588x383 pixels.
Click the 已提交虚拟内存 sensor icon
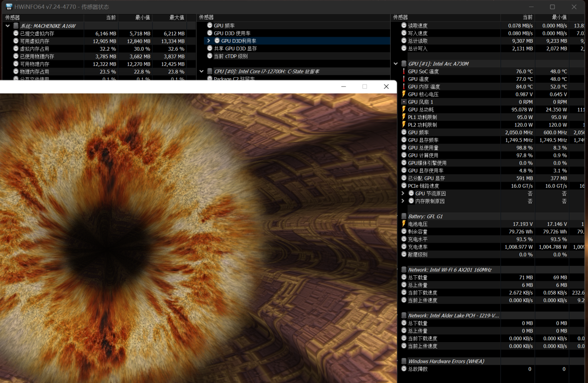click(16, 33)
